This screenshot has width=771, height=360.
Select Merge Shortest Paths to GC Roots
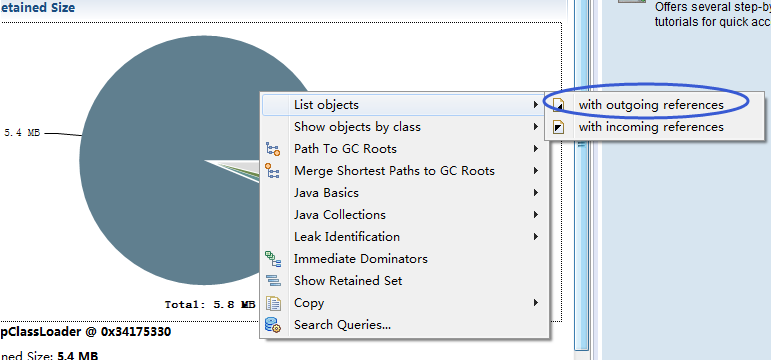[404, 171]
